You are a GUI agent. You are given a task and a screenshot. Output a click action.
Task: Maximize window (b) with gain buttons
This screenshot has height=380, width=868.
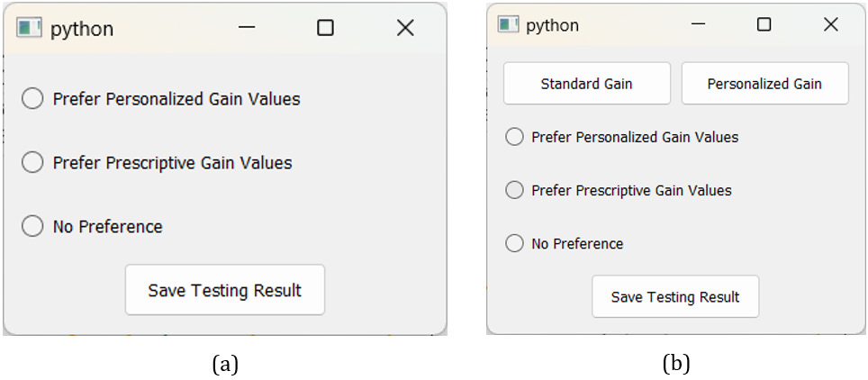click(764, 24)
